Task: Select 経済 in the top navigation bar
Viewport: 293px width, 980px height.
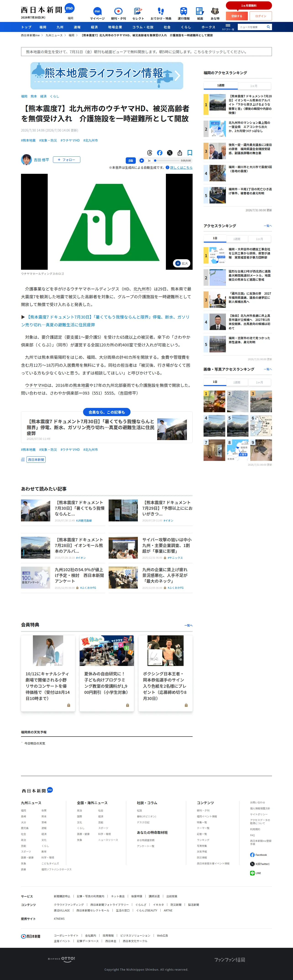Action: pyautogui.click(x=94, y=27)
